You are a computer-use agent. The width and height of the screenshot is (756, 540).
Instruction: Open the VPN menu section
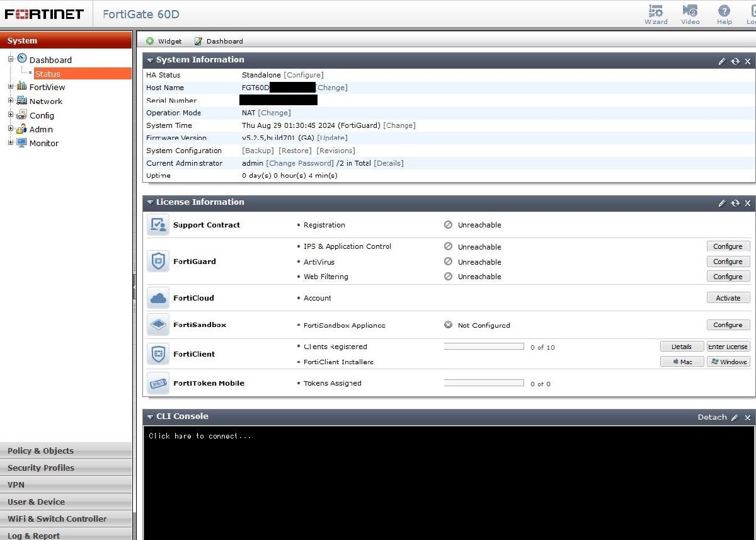point(16,485)
